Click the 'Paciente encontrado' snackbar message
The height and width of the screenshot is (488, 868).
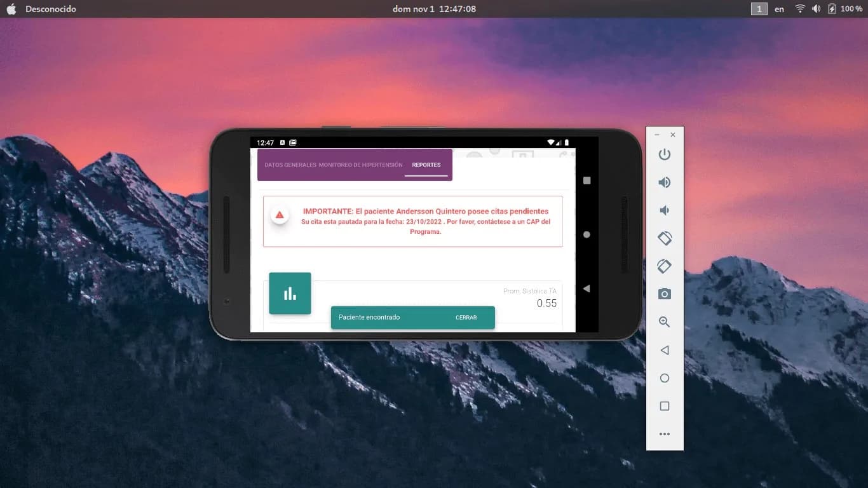click(x=369, y=317)
